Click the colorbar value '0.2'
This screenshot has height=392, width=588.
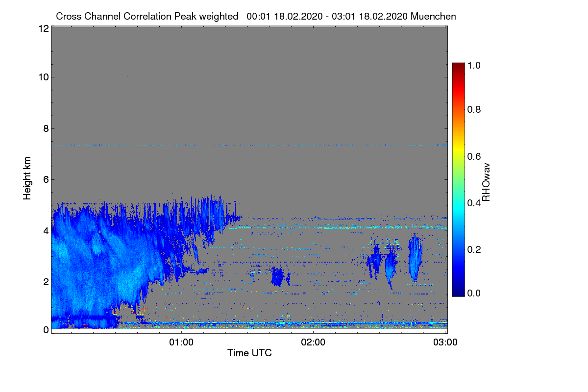pyautogui.click(x=474, y=249)
